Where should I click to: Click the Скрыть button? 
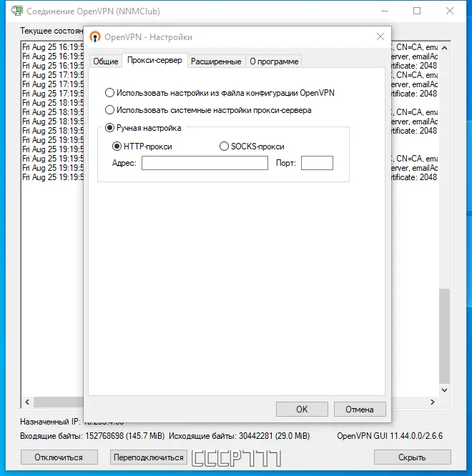[413, 457]
